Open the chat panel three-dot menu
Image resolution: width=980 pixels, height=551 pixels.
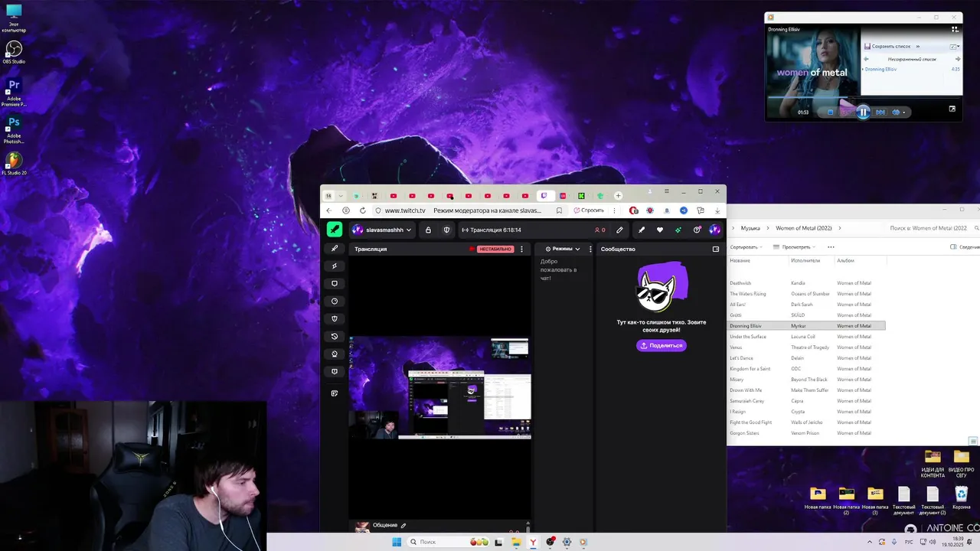pyautogui.click(x=590, y=249)
